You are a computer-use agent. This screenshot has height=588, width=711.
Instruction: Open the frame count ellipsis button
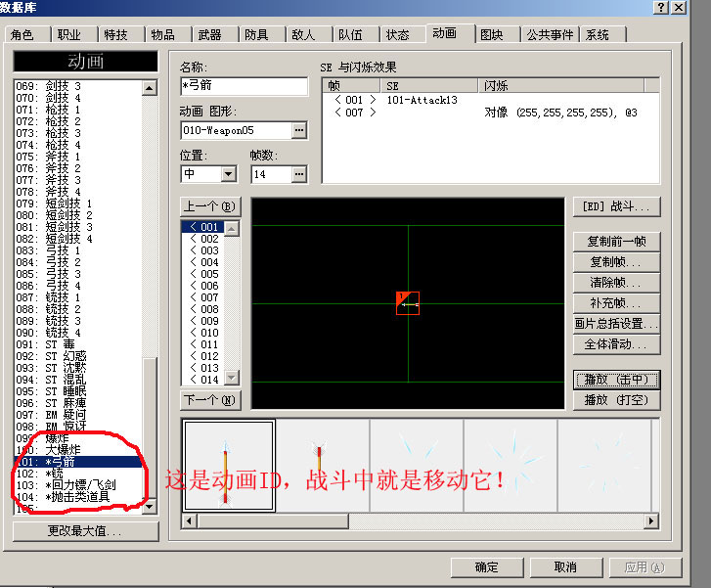click(299, 174)
